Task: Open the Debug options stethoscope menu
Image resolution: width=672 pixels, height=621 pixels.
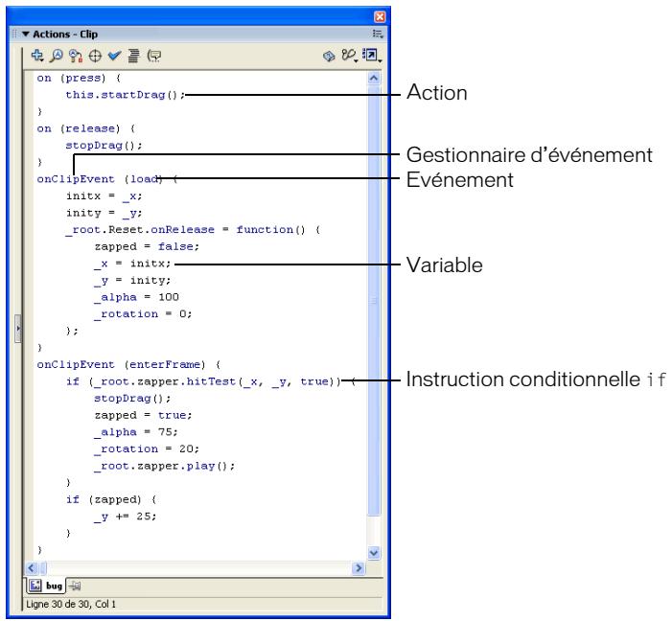Action: coord(349,56)
